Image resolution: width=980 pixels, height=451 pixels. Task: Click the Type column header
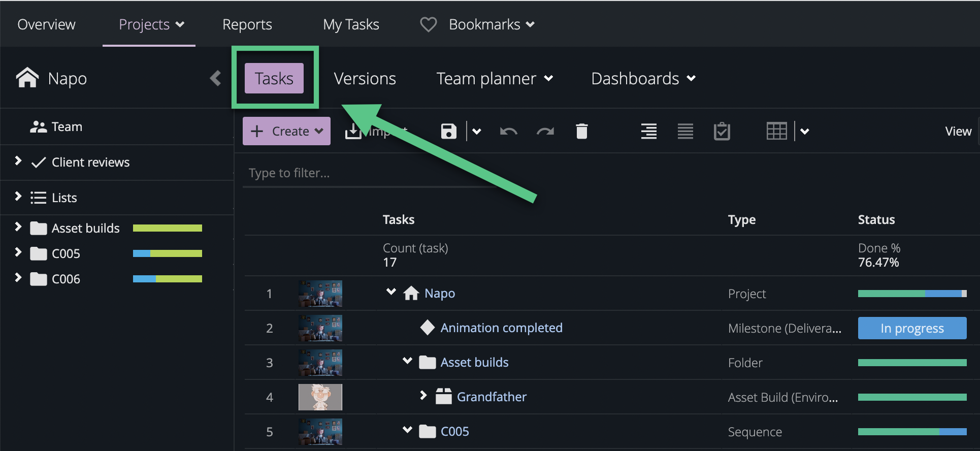pyautogui.click(x=742, y=219)
